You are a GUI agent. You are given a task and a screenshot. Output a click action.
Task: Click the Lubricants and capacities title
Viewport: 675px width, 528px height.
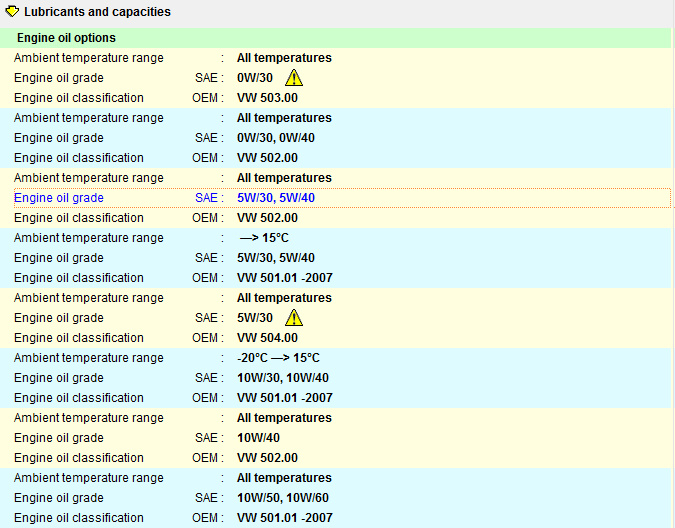97,12
